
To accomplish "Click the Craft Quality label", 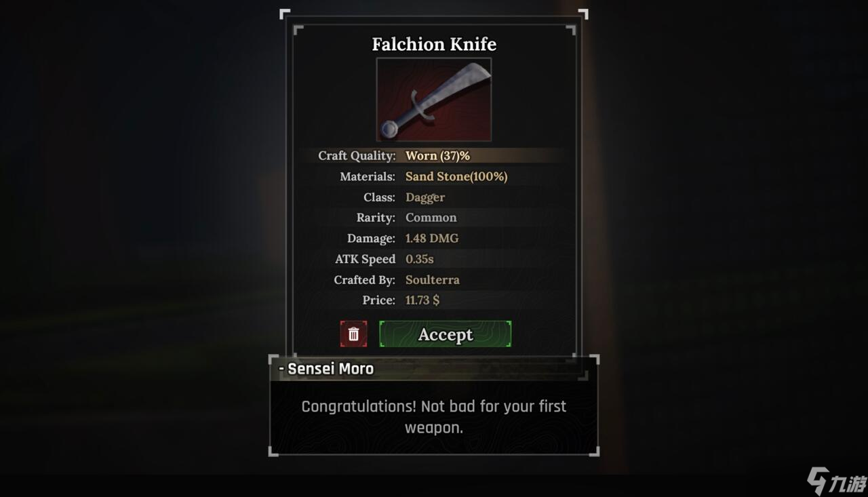I will (x=357, y=156).
